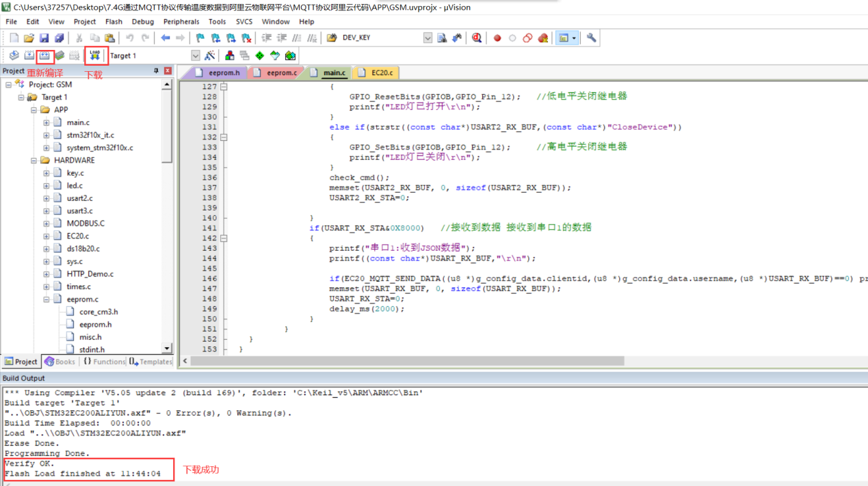
Task: Open the Templates panel tab
Action: pos(150,362)
